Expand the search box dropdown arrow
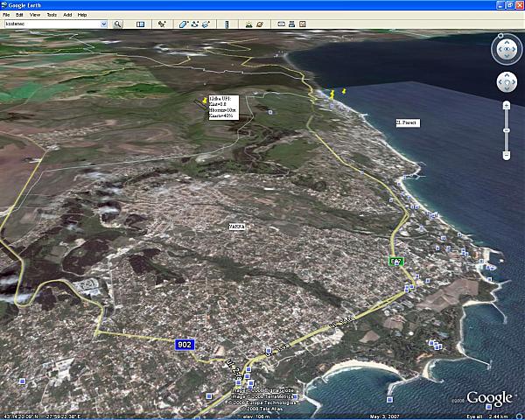 (104, 24)
